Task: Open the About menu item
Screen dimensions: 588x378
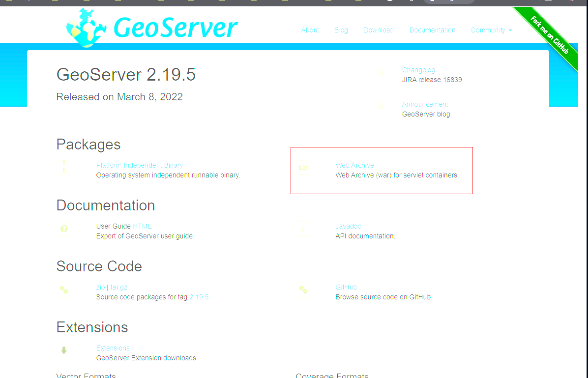Action: click(310, 30)
